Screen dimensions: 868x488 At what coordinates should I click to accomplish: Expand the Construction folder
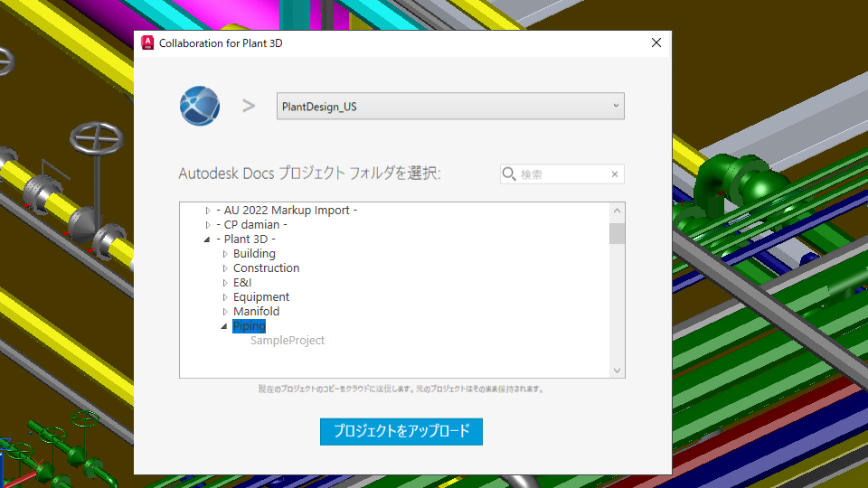pyautogui.click(x=225, y=268)
